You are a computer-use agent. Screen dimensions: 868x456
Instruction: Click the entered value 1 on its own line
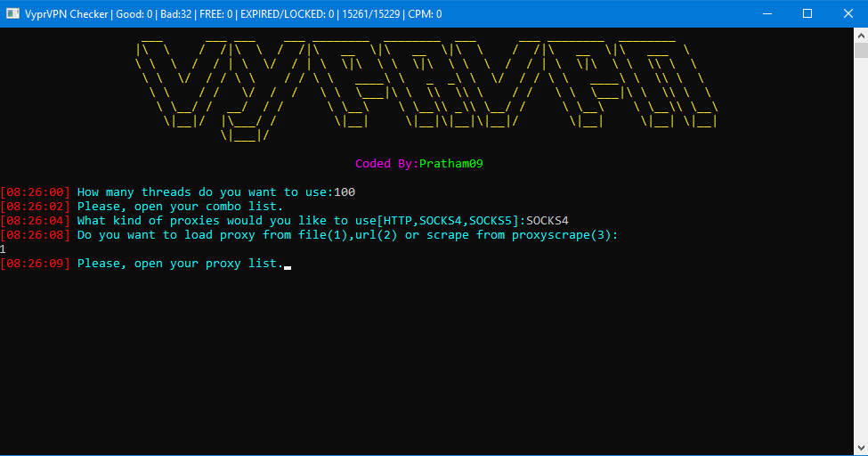point(3,249)
